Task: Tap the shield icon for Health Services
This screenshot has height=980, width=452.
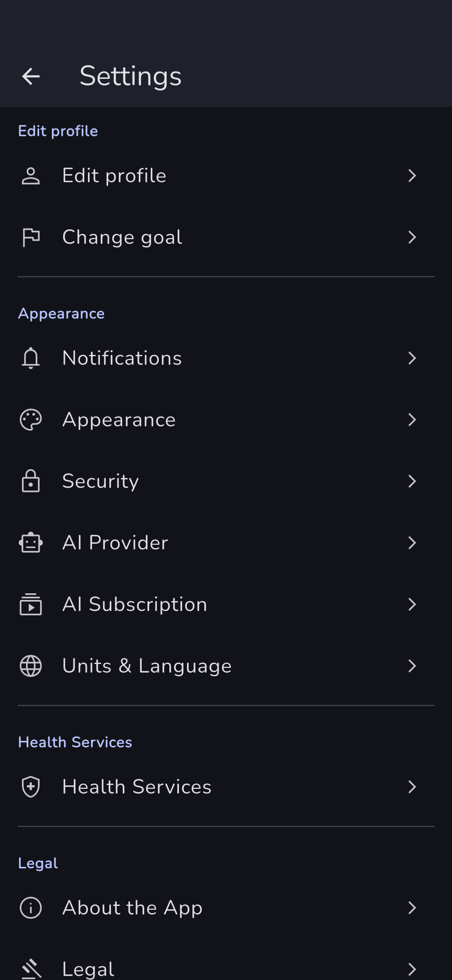Action: 31,787
